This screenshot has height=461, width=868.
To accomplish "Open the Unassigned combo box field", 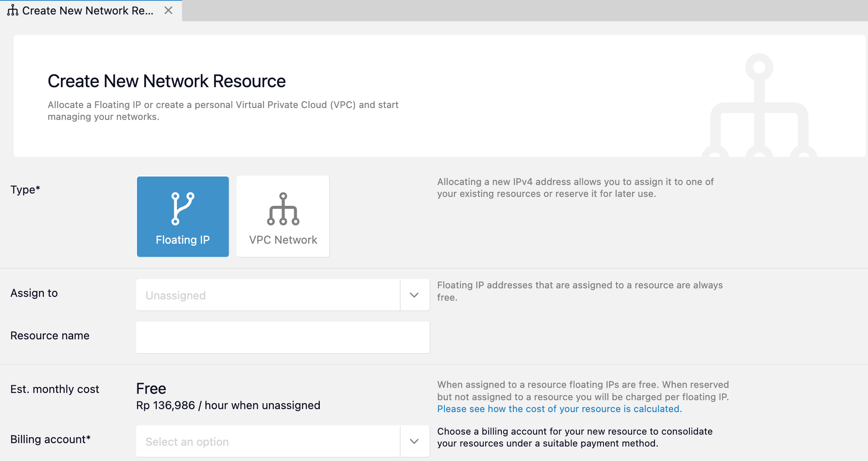I will [x=268, y=295].
